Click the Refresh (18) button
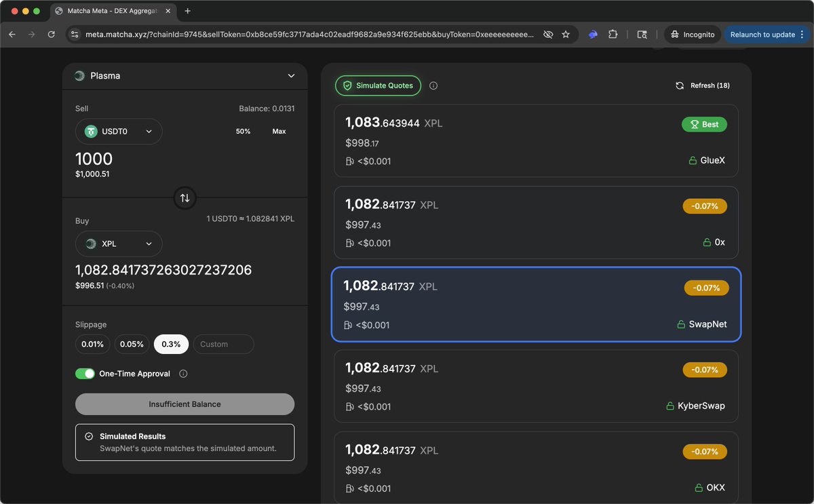814x504 pixels. pyautogui.click(x=703, y=85)
